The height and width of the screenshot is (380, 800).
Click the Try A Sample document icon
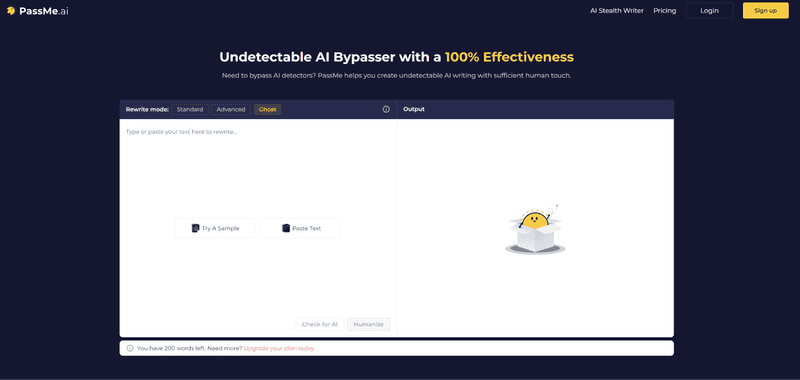coord(195,228)
